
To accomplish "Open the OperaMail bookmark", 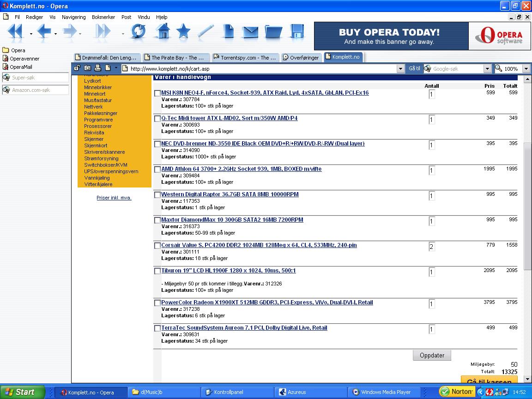I will pyautogui.click(x=17, y=67).
